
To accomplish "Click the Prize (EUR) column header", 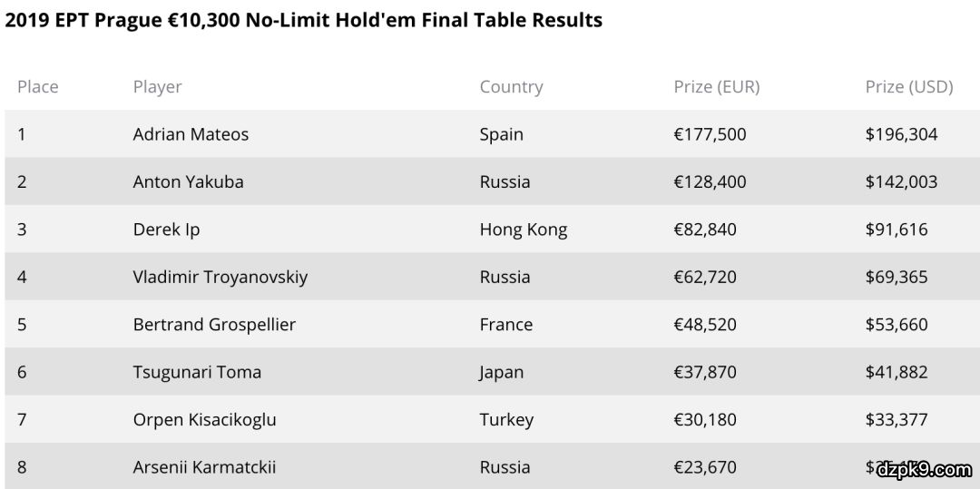I will pyautogui.click(x=716, y=87).
